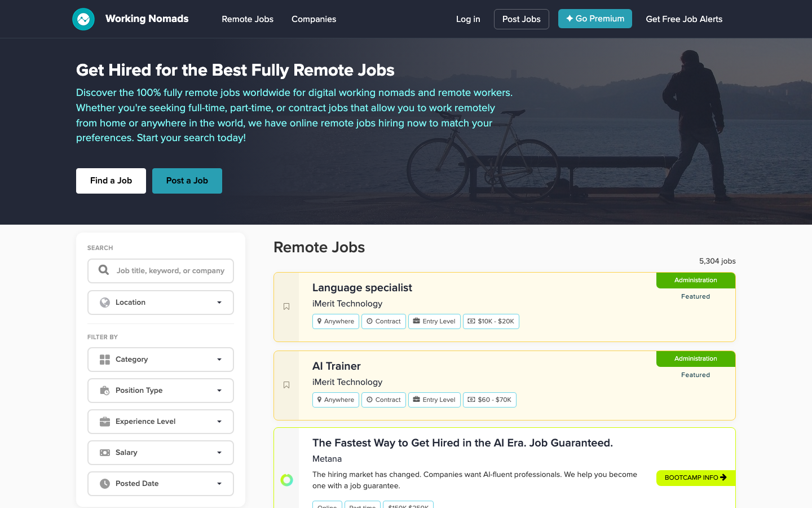Open the Experience Level dropdown
The height and width of the screenshot is (508, 812).
161,422
